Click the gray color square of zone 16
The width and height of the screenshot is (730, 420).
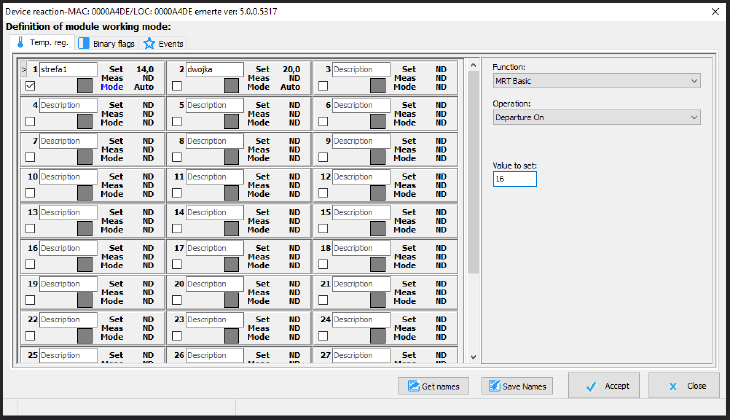(85, 264)
